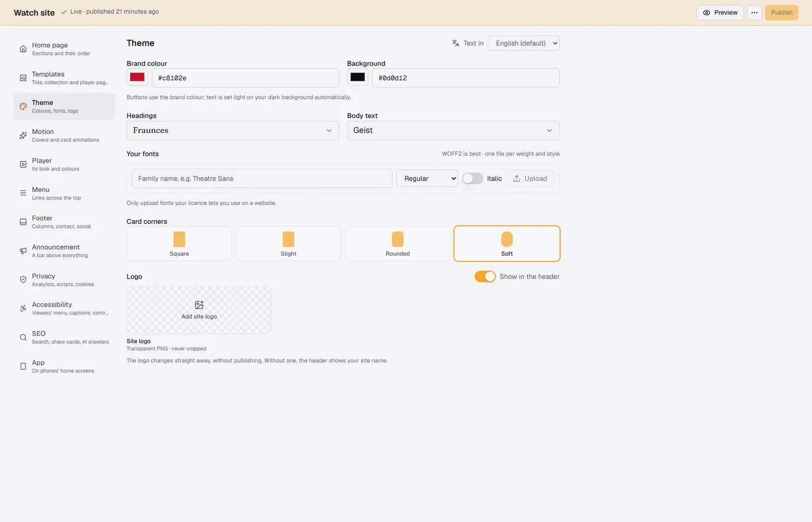The width and height of the screenshot is (812, 522).
Task: Click the Privacy shield icon
Action: 23,280
